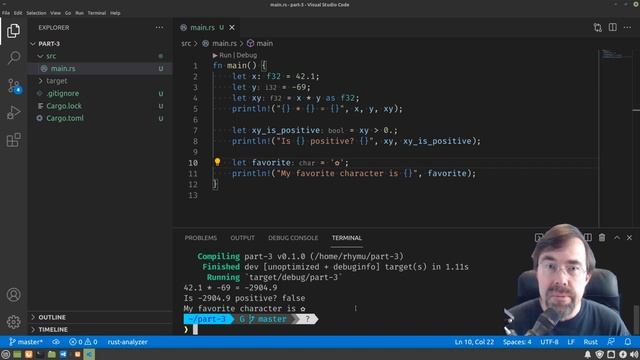Open notifications bell in status bar

[628, 342]
